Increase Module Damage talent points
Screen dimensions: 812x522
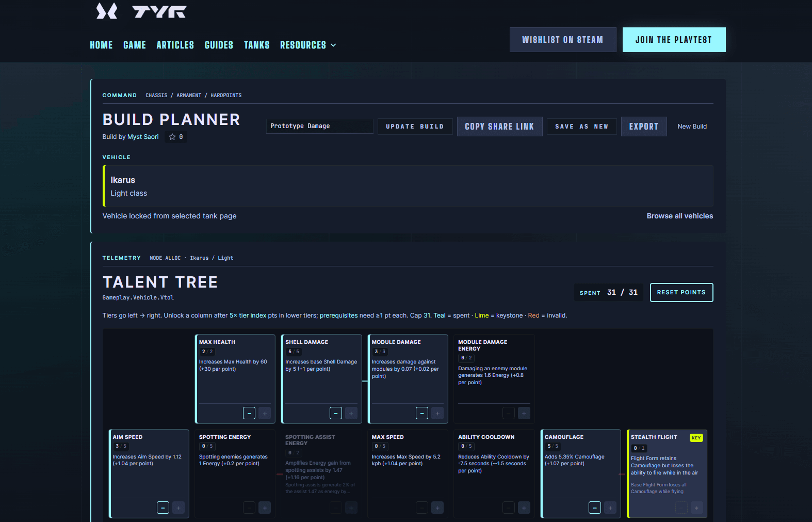tap(437, 413)
